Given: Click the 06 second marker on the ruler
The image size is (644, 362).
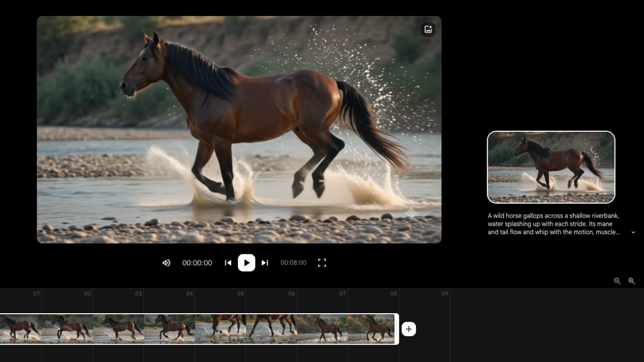Looking at the screenshot, I should click(291, 293).
